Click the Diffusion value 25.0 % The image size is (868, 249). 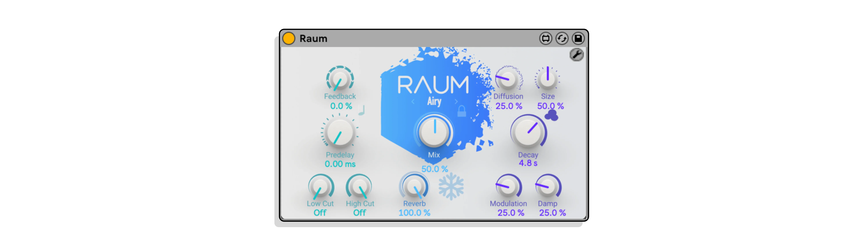[509, 106]
